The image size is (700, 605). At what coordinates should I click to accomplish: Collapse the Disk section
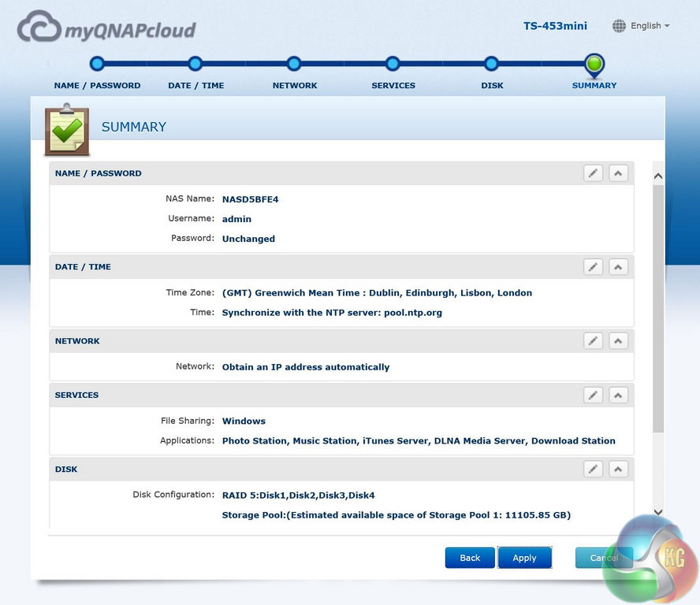pos(618,469)
